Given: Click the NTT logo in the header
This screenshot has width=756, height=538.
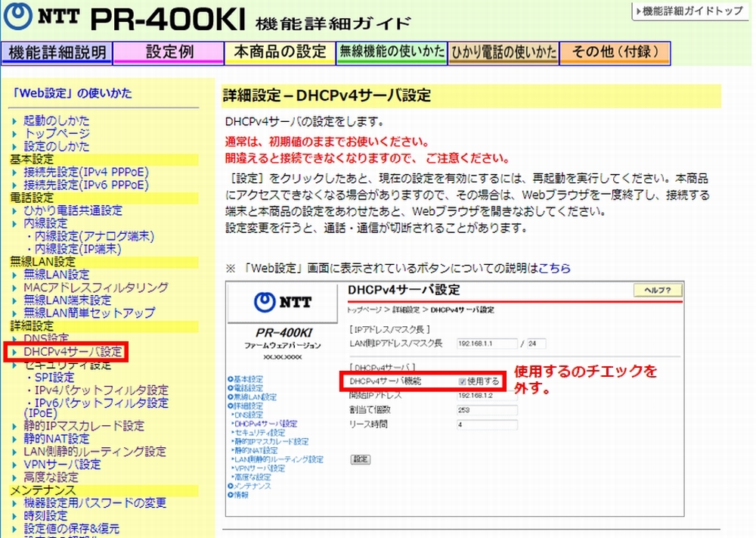Looking at the screenshot, I should coord(42,17).
